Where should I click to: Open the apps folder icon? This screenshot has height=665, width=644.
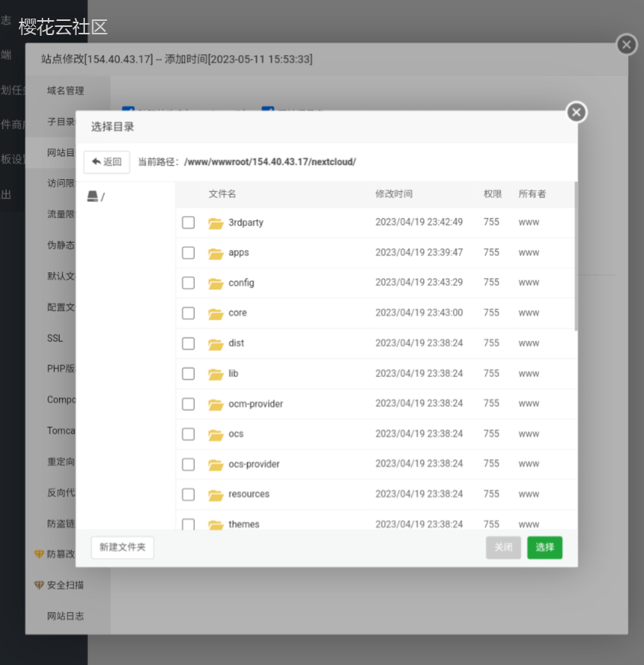point(216,253)
